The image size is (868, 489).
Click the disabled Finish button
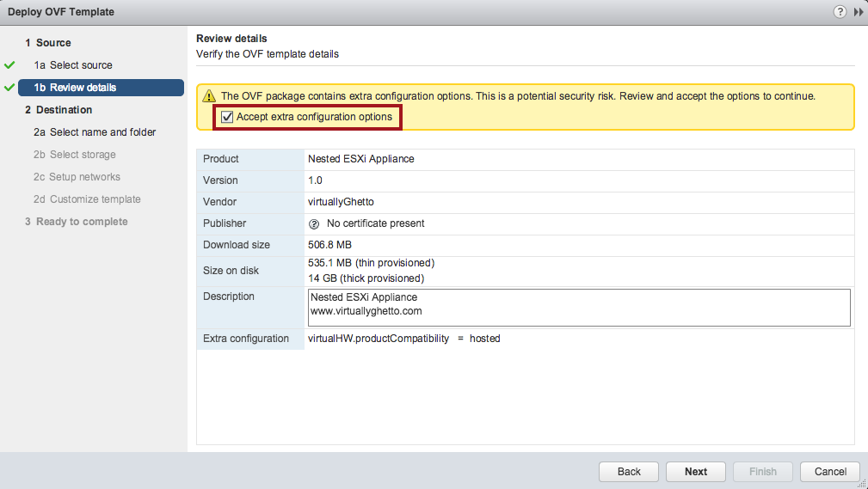(762, 472)
